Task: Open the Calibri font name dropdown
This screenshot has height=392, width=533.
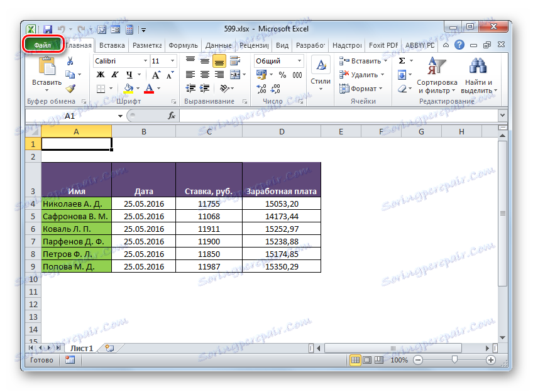Action: pos(145,61)
